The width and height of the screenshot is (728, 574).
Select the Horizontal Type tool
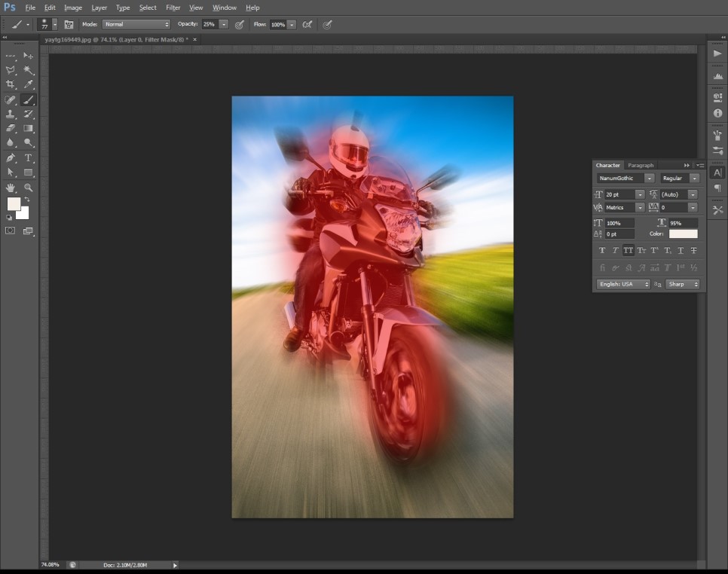click(x=29, y=158)
